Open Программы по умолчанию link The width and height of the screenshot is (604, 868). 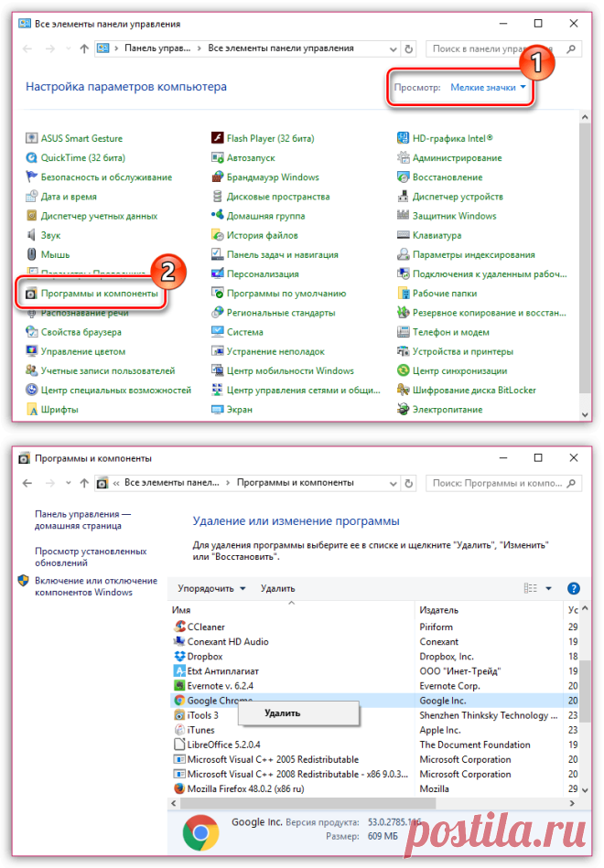(x=286, y=294)
